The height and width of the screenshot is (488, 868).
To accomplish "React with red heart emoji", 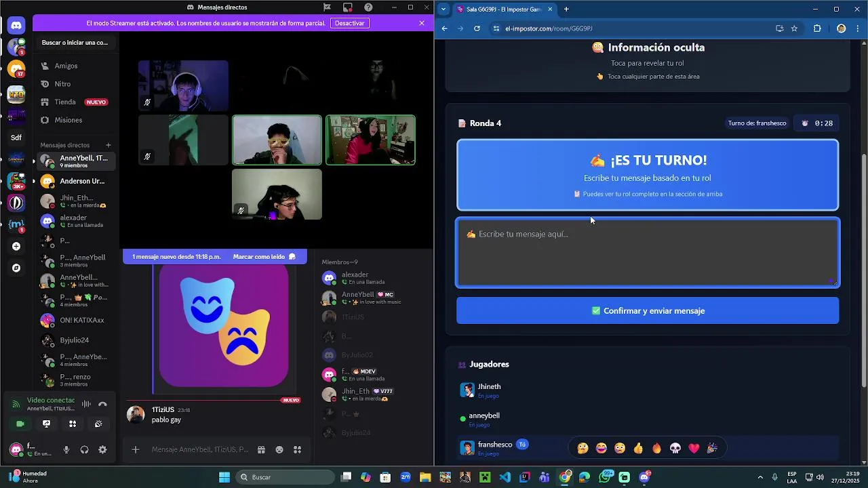I will click(x=694, y=448).
